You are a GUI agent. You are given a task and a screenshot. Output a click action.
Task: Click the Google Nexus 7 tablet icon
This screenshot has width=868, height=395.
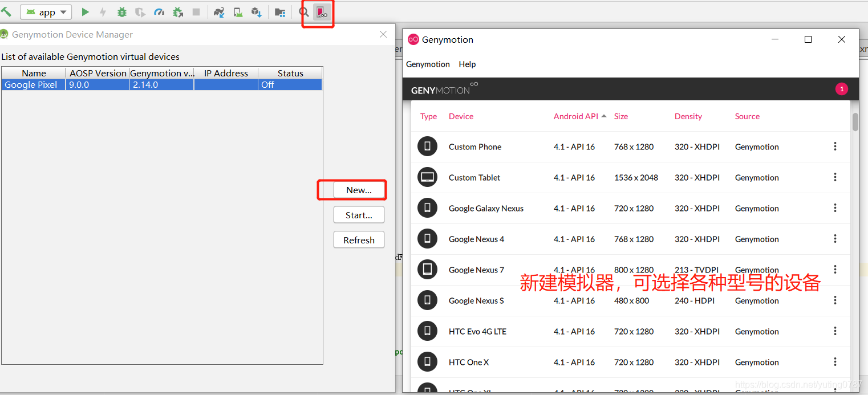click(427, 270)
